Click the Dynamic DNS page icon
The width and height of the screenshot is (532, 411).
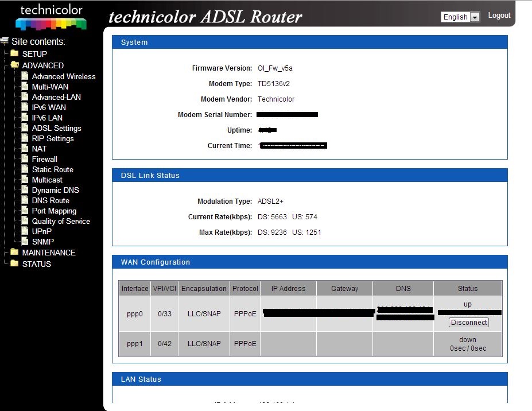(x=25, y=190)
